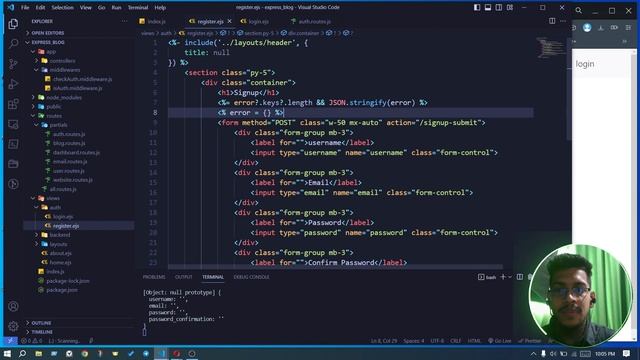Viewport: 640px width, 360px height.
Task: Switch to the login.ejs editor tab
Action: coord(258,21)
